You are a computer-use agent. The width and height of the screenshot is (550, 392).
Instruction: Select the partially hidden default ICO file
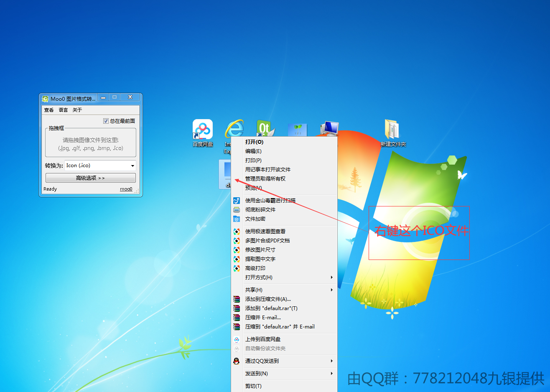coord(226,174)
